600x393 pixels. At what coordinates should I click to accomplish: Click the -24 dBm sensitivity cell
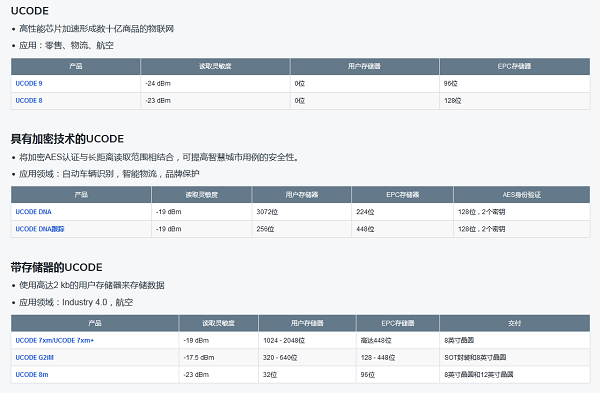coord(215,83)
